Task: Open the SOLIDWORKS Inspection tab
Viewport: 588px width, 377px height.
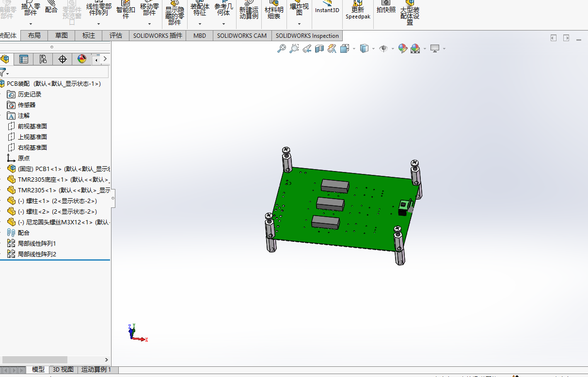Action: tap(307, 35)
